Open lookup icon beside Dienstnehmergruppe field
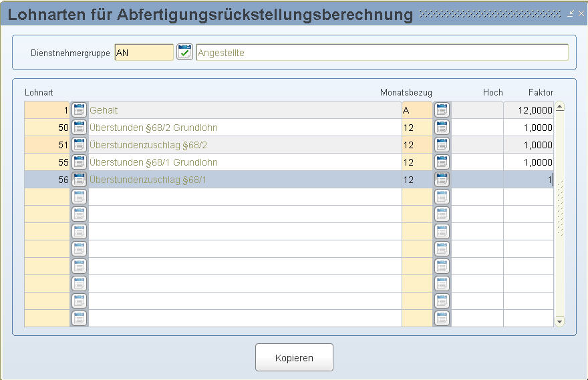This screenshot has height=380, width=588. (x=184, y=52)
